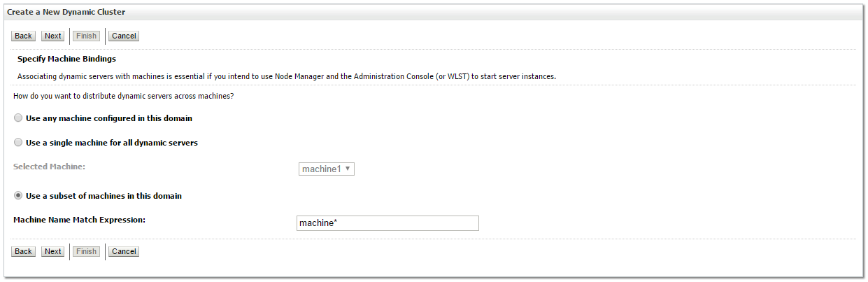Proceed with the bottom Next button
Viewport: 868px width, 282px height.
(52, 251)
